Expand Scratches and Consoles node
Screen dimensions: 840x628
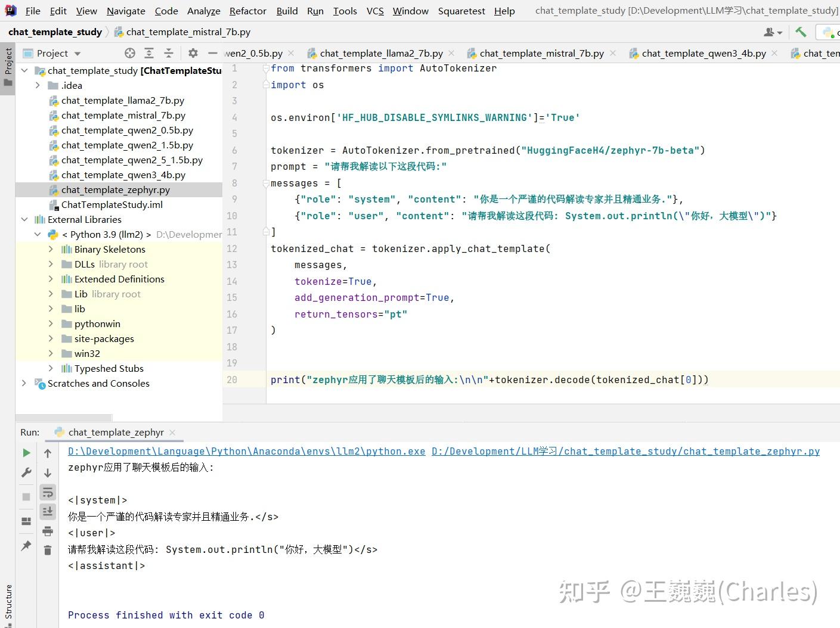pyautogui.click(x=24, y=383)
